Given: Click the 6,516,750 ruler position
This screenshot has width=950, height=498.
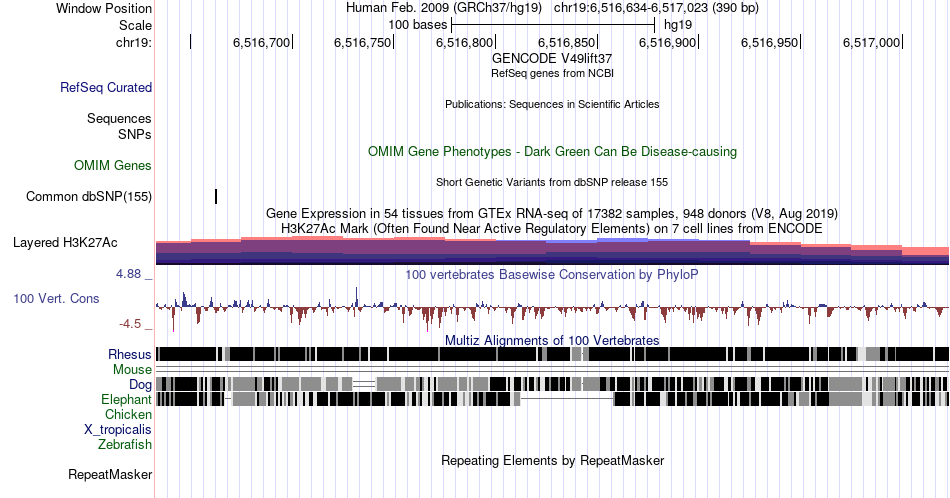Looking at the screenshot, I should pos(363,42).
